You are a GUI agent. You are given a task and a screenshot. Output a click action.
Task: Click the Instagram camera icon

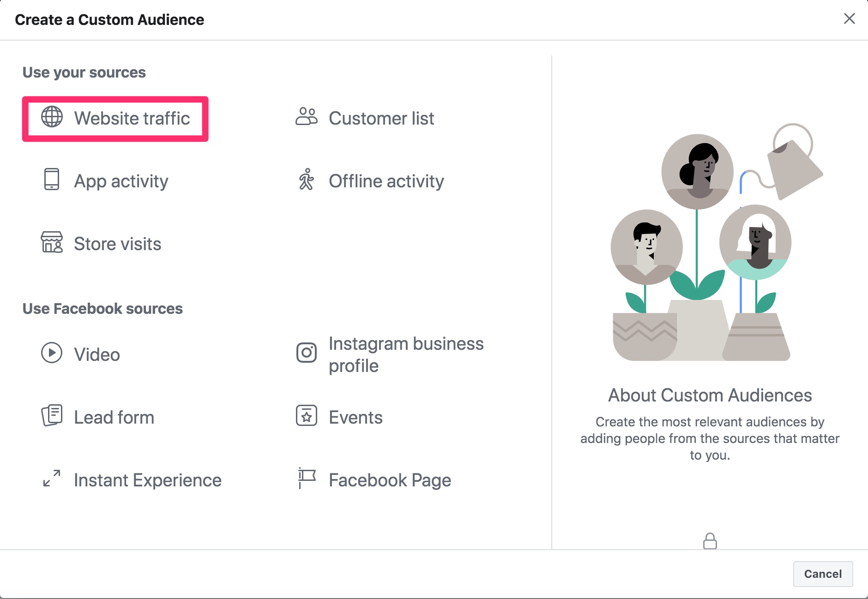[307, 353]
